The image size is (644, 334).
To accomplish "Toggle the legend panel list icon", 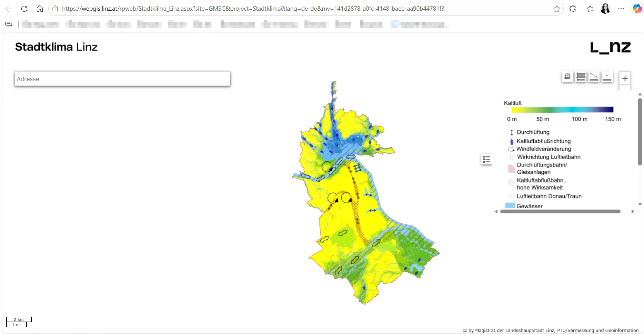I will [x=486, y=159].
